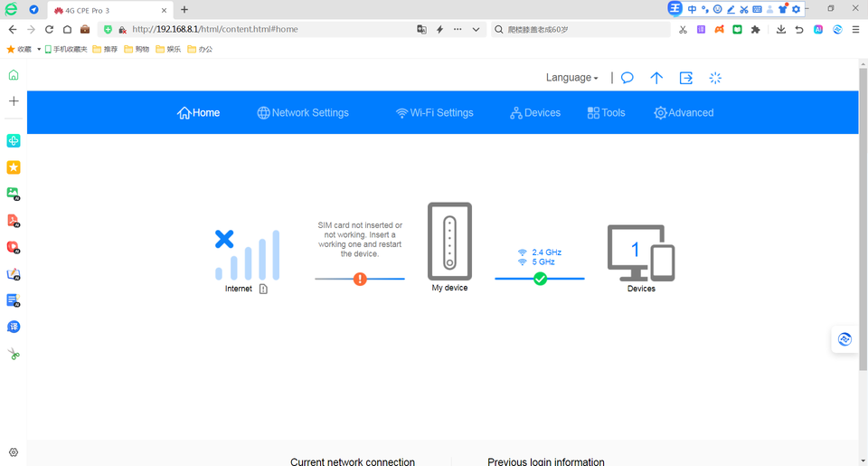This screenshot has width=868, height=466.
Task: Open a new browser tab
Action: click(184, 9)
